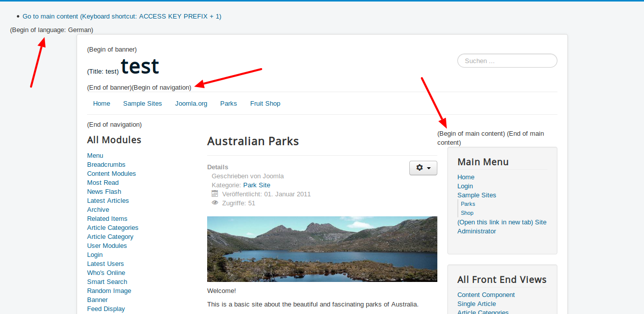This screenshot has width=644, height=314.
Task: Open the Breadcrumbs module link
Action: pyautogui.click(x=106, y=164)
